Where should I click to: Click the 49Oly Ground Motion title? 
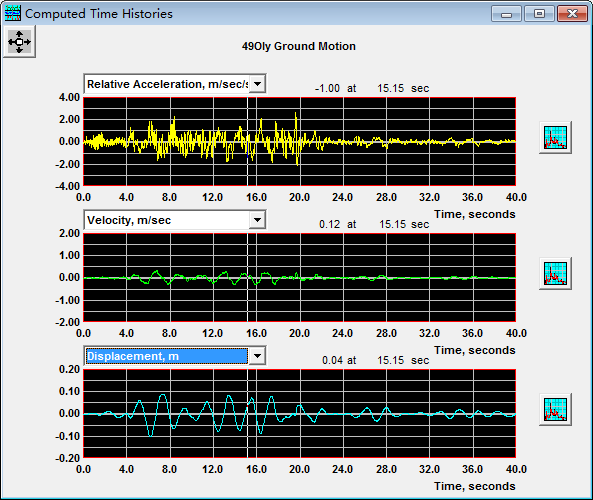pos(299,46)
